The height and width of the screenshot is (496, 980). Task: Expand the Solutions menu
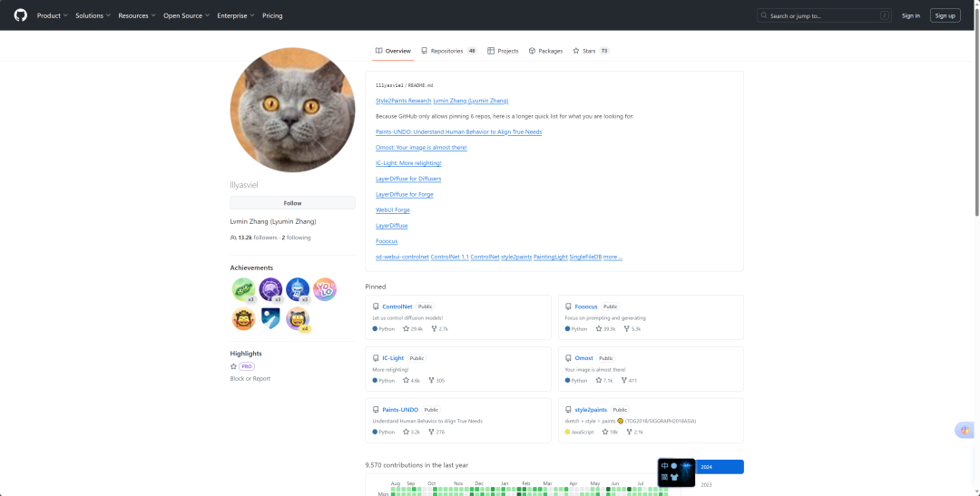[93, 15]
